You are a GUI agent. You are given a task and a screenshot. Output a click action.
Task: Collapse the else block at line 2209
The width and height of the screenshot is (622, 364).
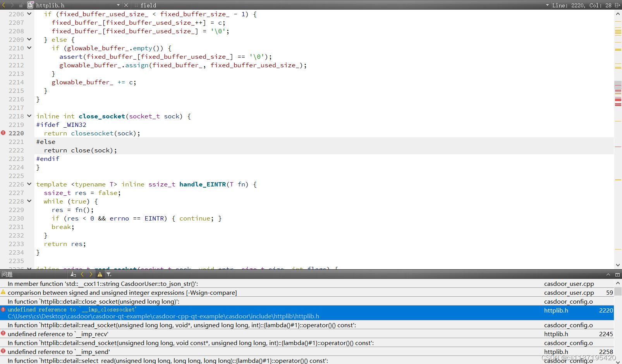29,39
